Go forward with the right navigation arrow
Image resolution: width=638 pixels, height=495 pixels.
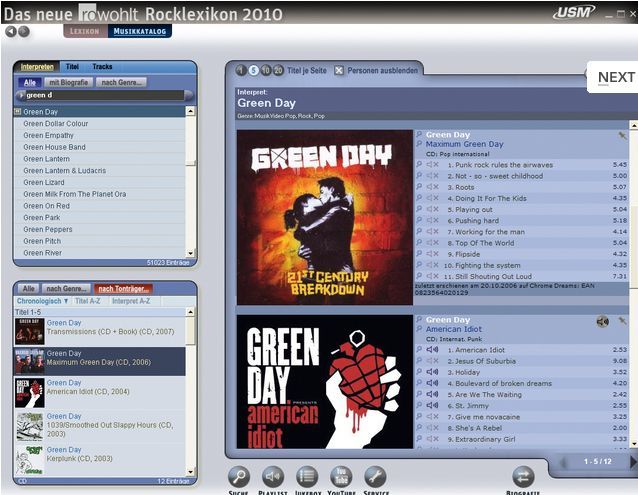pyautogui.click(x=24, y=31)
